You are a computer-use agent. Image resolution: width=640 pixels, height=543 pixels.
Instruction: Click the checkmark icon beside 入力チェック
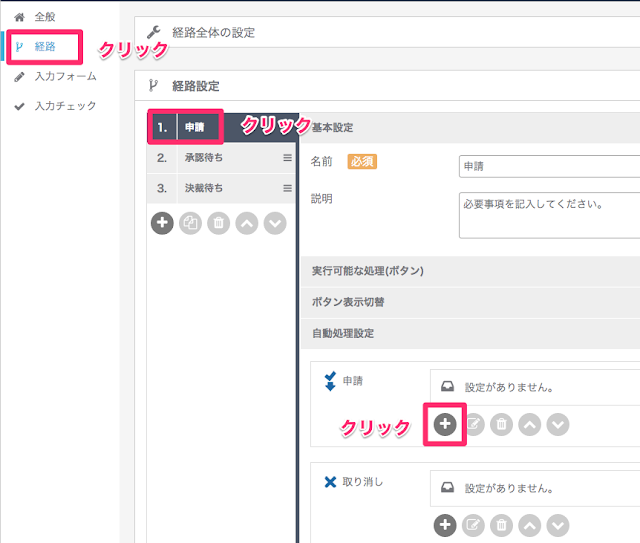(19, 107)
